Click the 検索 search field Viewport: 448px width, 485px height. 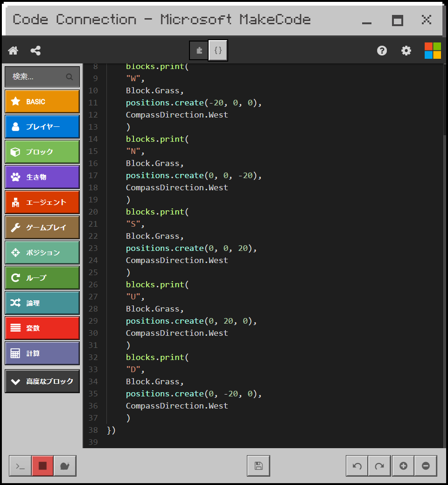pos(42,76)
